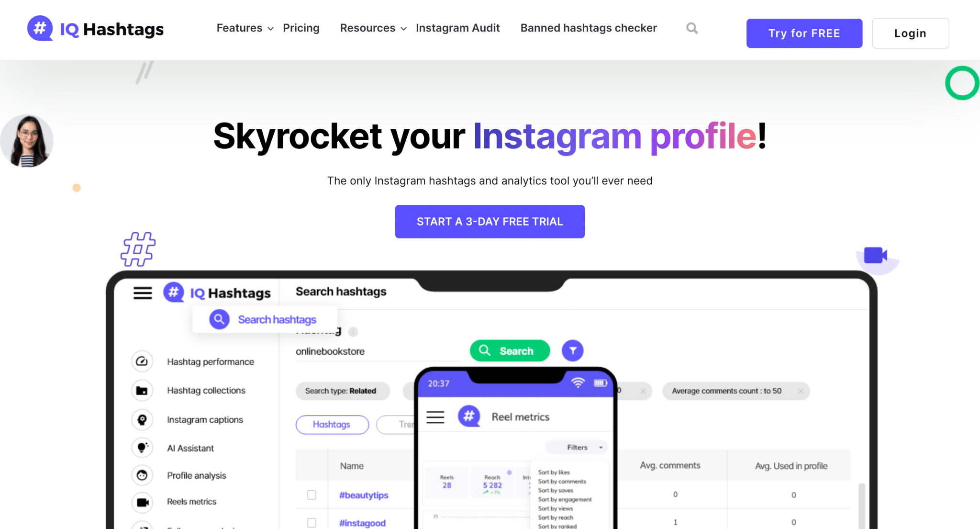Expand the Features dropdown menu
The width and height of the screenshot is (980, 529).
point(243,28)
